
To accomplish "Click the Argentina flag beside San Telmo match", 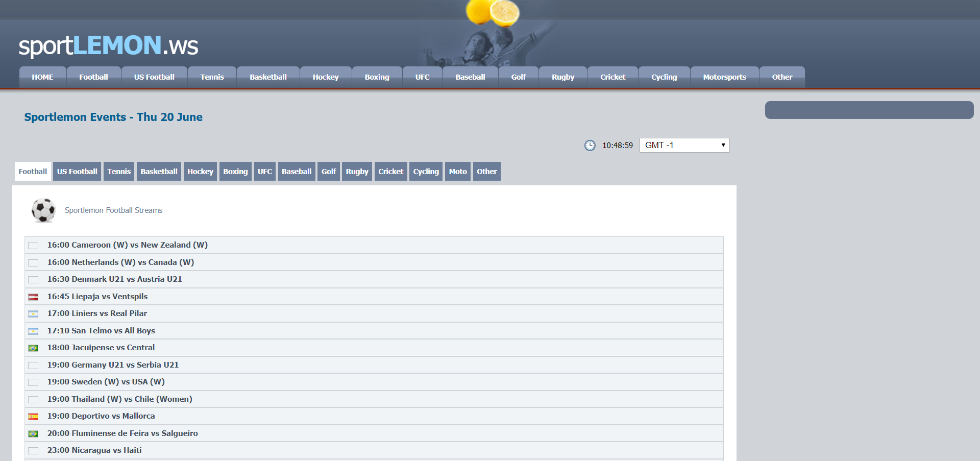I will pos(33,331).
